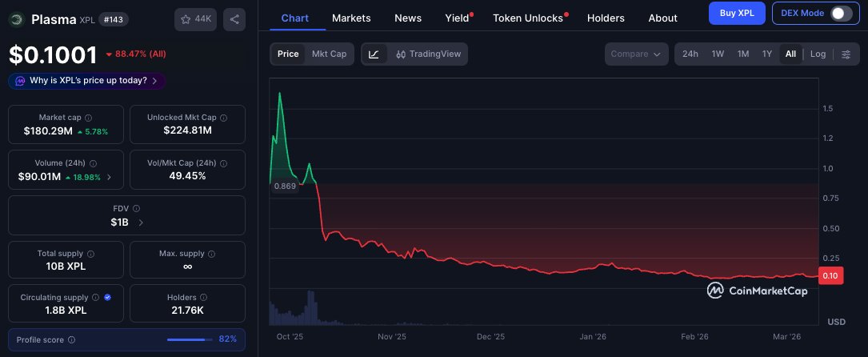Click the AI icon beside price question
This screenshot has width=868, height=357.
point(20,81)
